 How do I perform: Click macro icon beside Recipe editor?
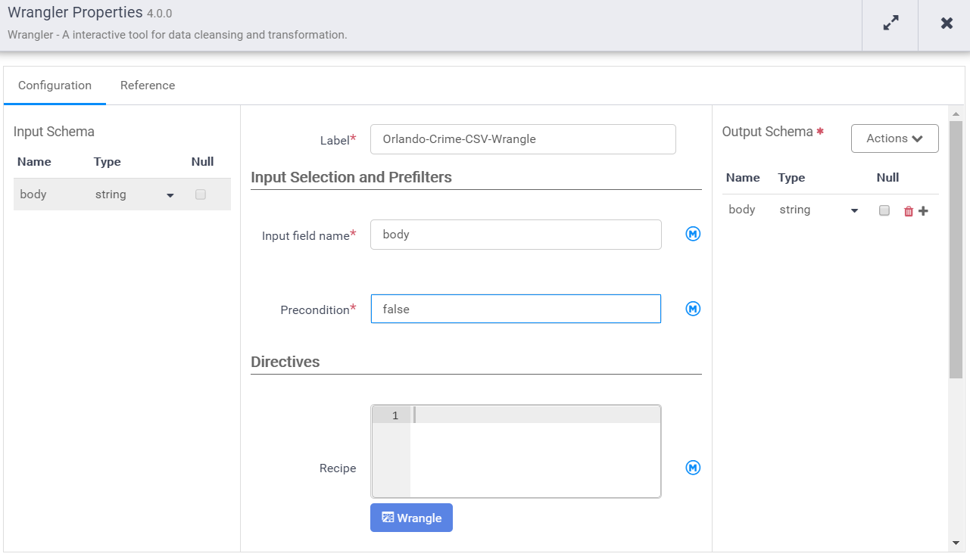(x=693, y=468)
